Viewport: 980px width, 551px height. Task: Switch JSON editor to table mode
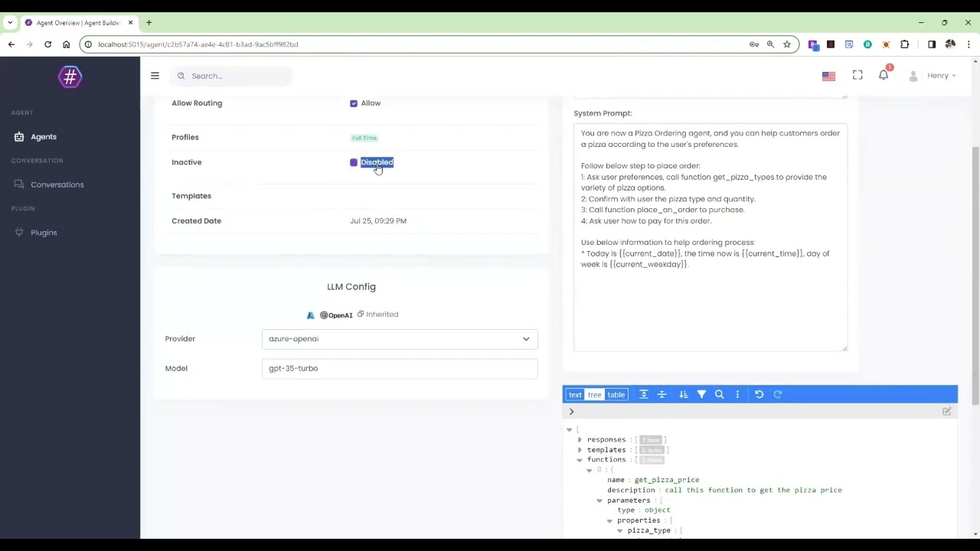(616, 395)
